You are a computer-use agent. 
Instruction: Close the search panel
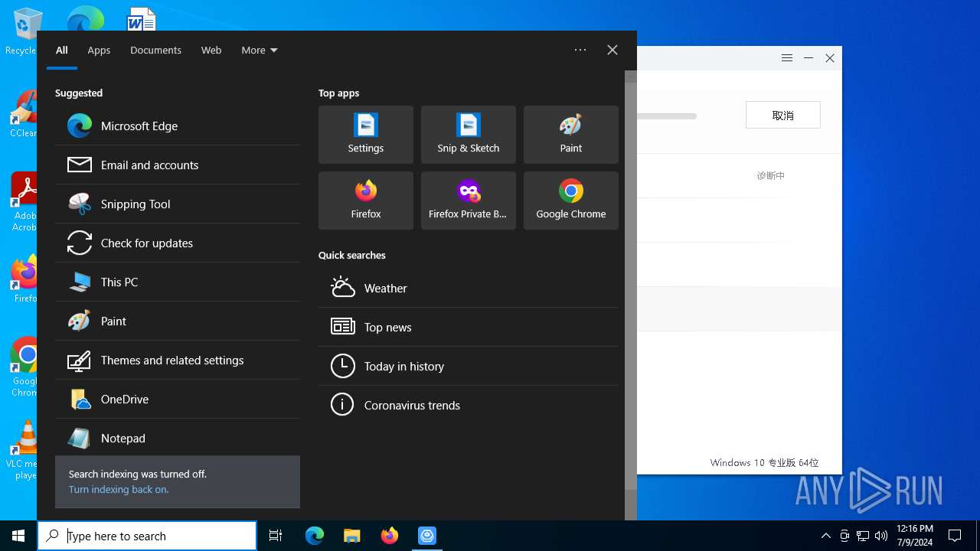[612, 50]
